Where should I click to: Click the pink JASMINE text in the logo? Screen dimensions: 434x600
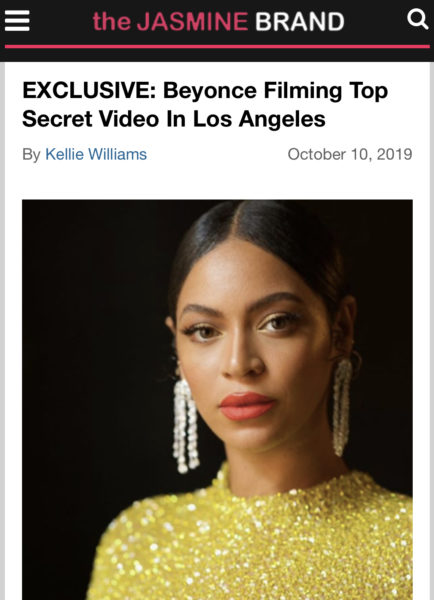coord(193,21)
